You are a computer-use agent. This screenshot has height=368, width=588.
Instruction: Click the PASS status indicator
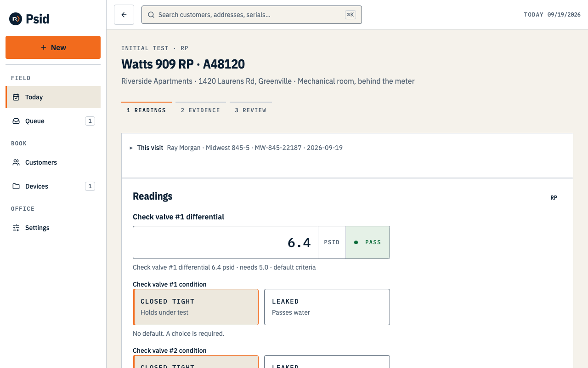[367, 242]
